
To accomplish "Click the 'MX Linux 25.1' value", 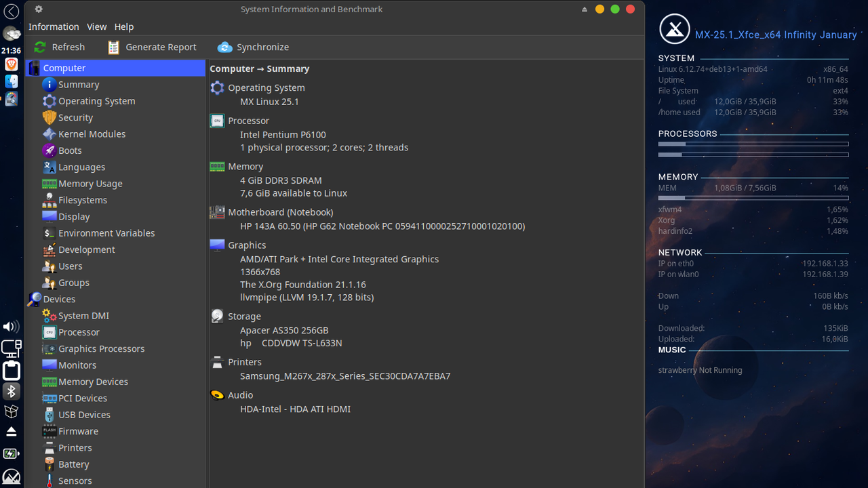I will point(269,102).
